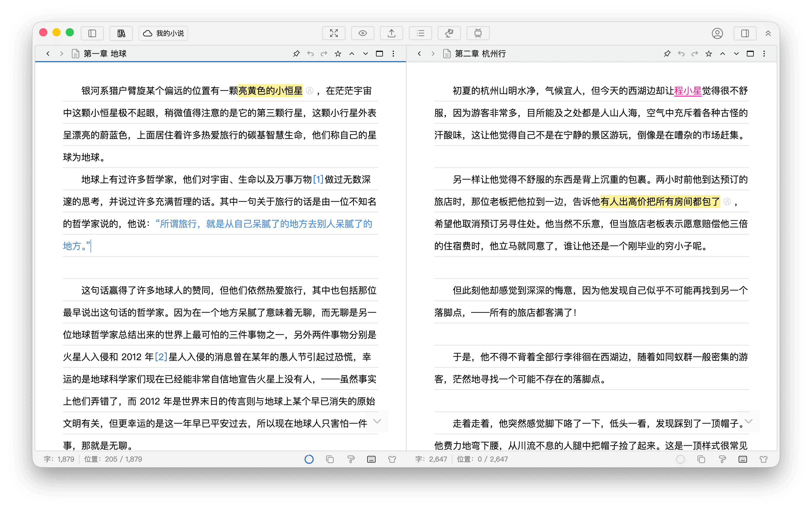Click the format painter icon in left status bar
This screenshot has width=812, height=510.
click(x=351, y=459)
